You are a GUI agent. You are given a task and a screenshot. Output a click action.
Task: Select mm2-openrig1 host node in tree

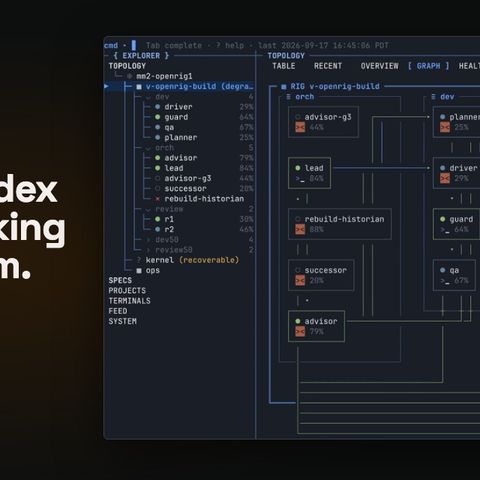(x=164, y=76)
